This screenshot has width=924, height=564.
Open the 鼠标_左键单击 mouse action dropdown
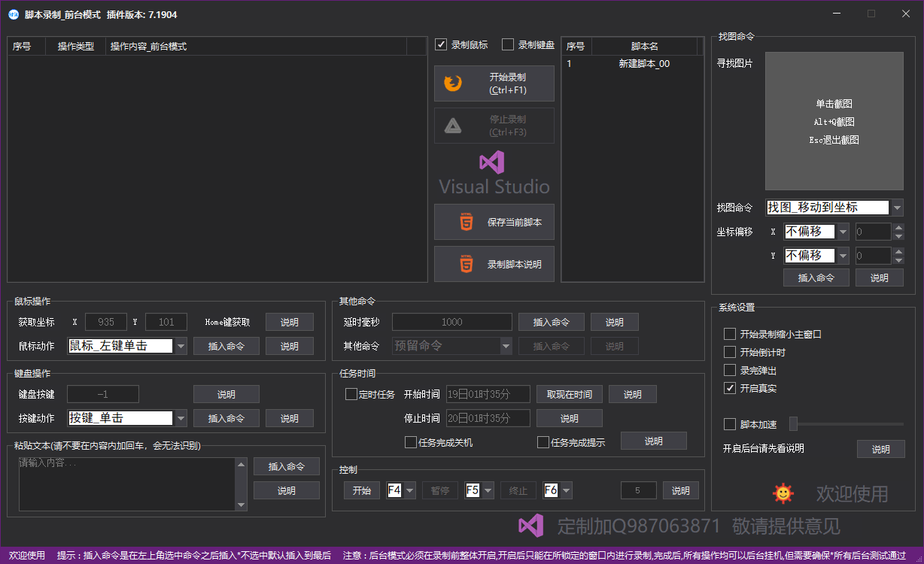point(181,346)
